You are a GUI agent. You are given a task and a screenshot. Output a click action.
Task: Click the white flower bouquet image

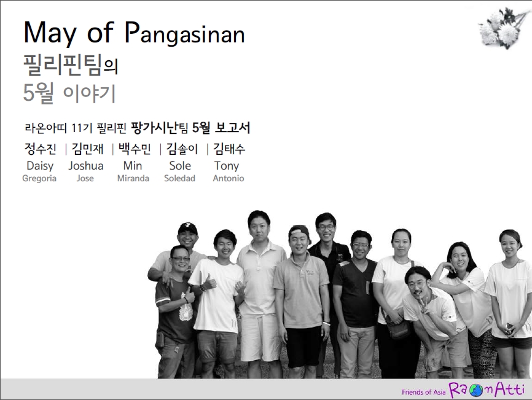(504, 27)
